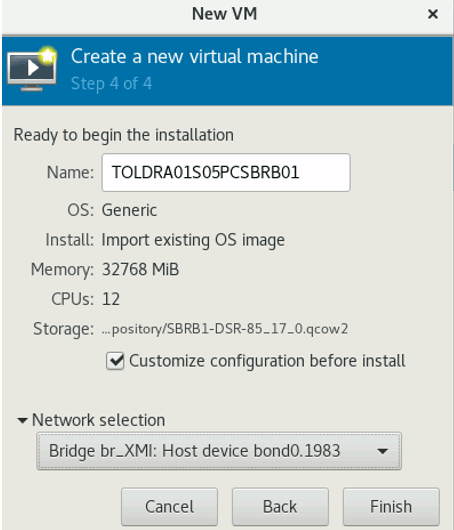The image size is (454, 530).
Task: Focus the VM Name input field
Action: tap(226, 172)
